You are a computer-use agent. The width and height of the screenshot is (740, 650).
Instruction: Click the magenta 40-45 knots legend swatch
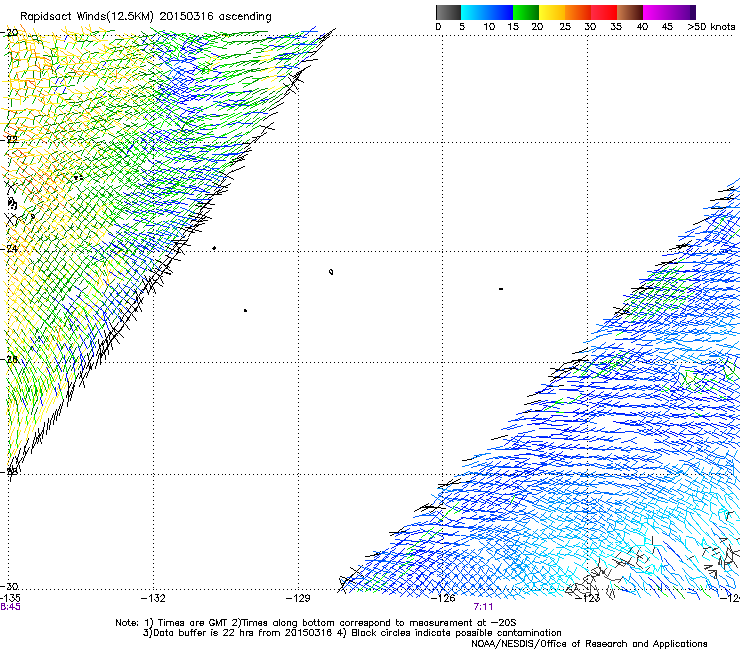(656, 12)
